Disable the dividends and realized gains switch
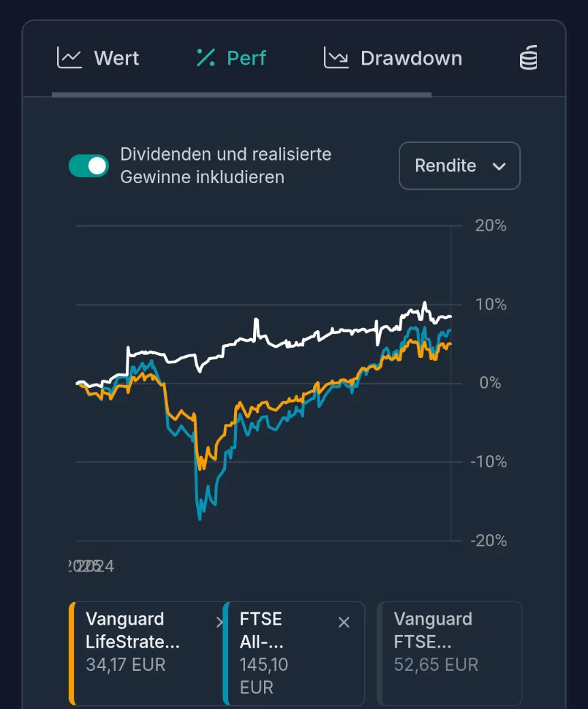This screenshot has height=709, width=588. point(89,165)
